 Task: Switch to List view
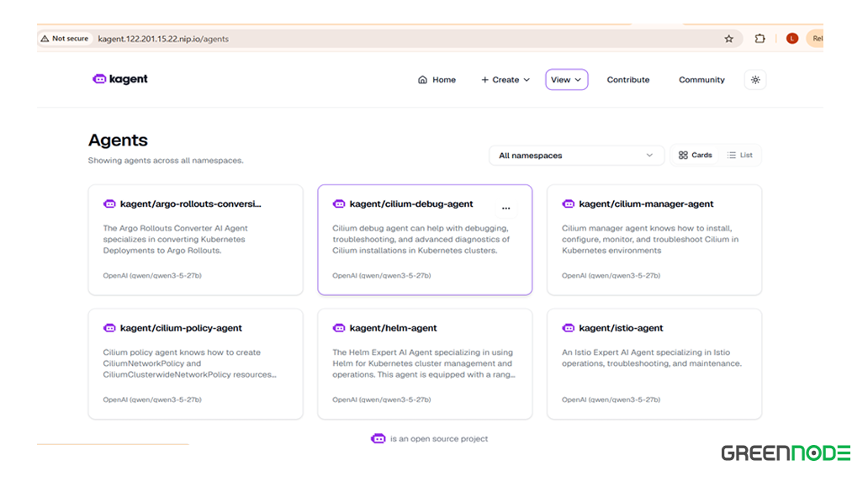coord(739,155)
